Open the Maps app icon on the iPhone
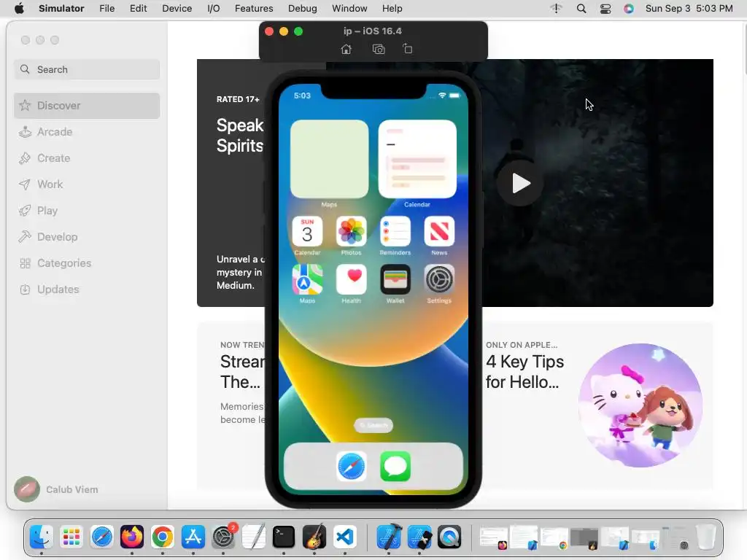 click(x=307, y=279)
